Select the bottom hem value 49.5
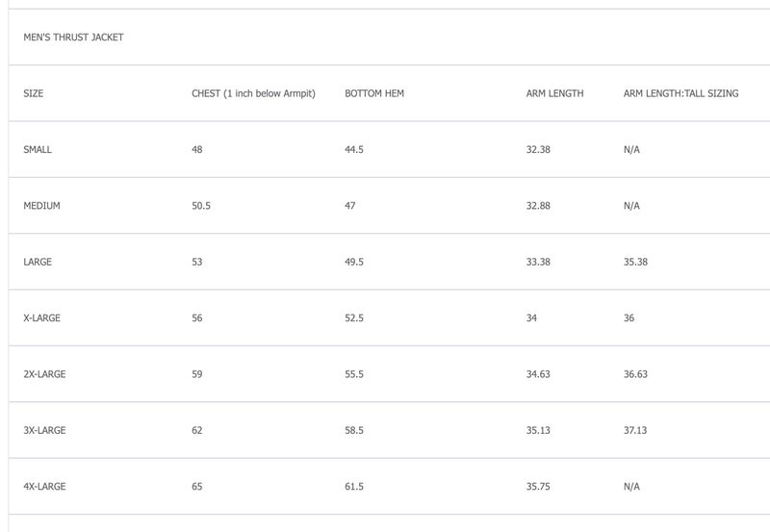Screen dimensions: 770x532 (x=354, y=262)
